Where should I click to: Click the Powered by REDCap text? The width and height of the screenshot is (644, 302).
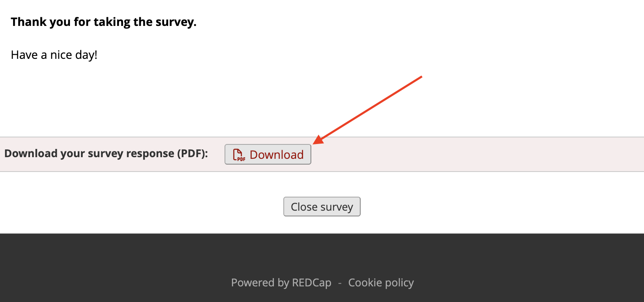click(281, 283)
